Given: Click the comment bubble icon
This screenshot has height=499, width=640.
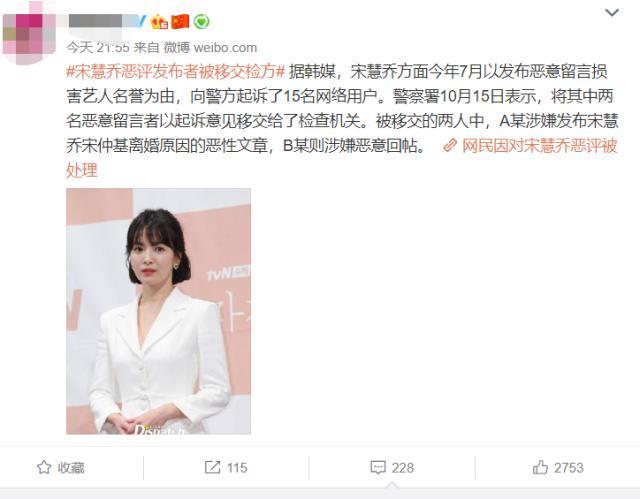Looking at the screenshot, I should [x=378, y=468].
